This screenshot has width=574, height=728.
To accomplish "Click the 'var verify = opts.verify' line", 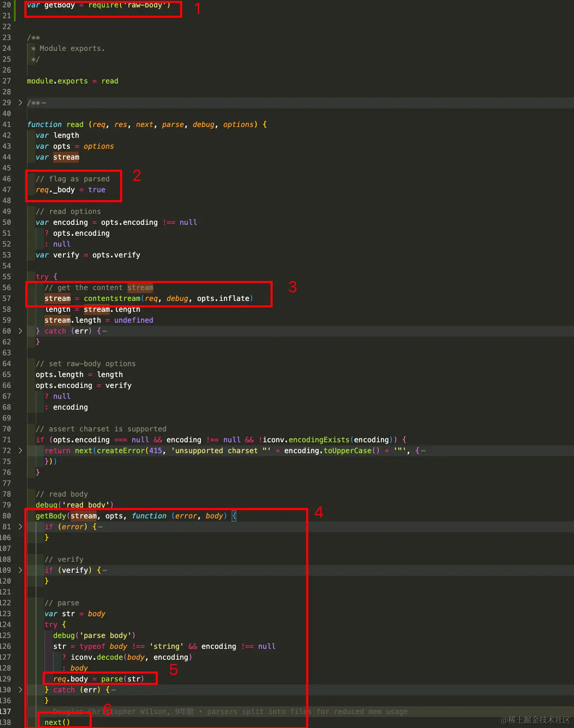I will coord(88,255).
